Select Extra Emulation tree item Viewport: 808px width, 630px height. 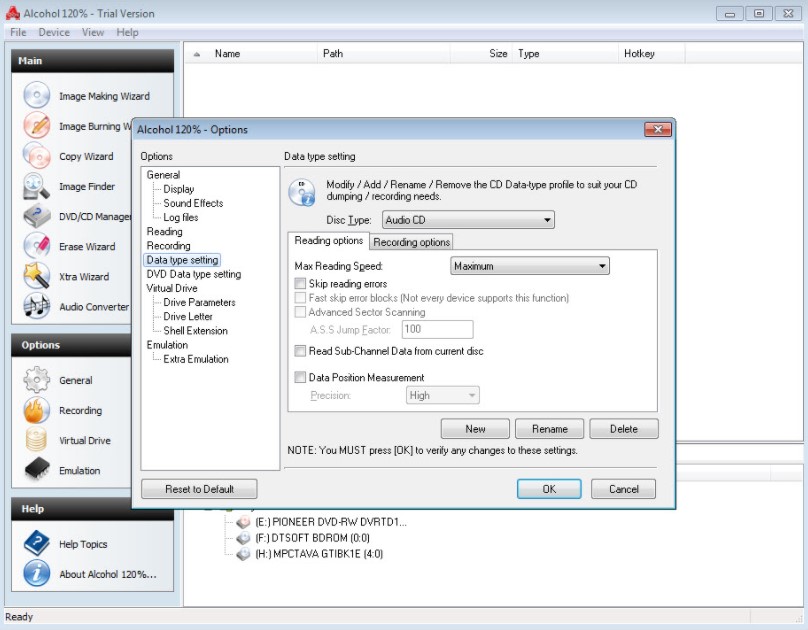tap(196, 359)
